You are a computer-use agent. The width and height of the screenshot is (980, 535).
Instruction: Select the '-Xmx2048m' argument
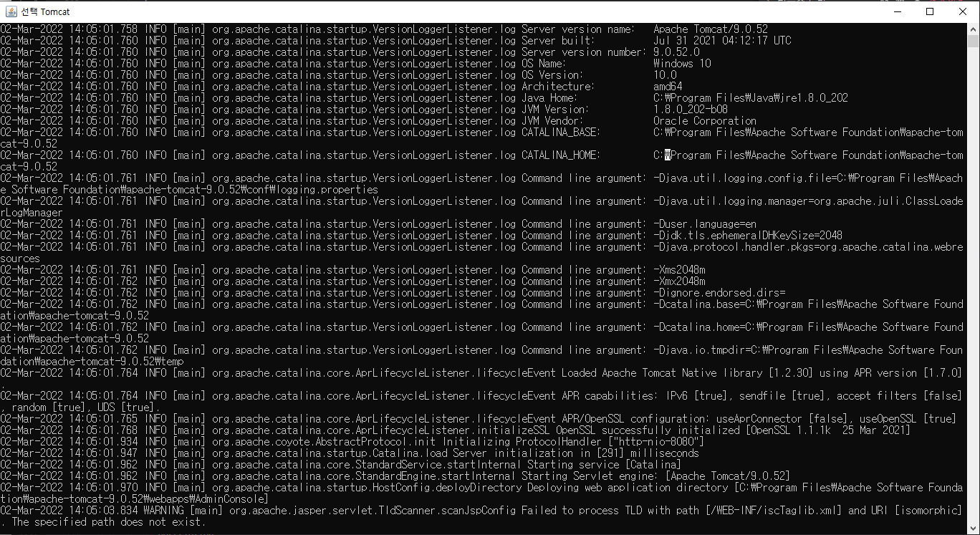click(679, 281)
